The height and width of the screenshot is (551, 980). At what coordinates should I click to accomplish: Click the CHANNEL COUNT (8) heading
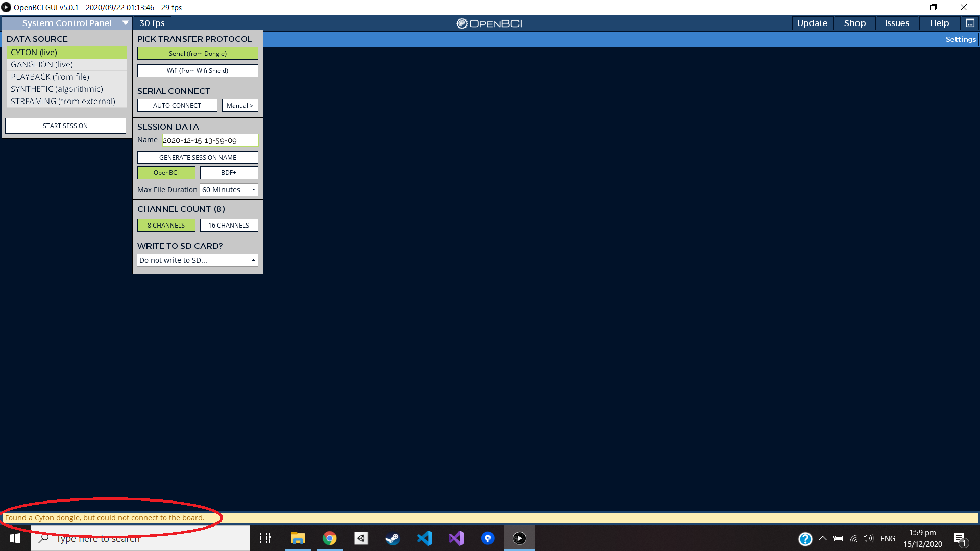pos(181,209)
